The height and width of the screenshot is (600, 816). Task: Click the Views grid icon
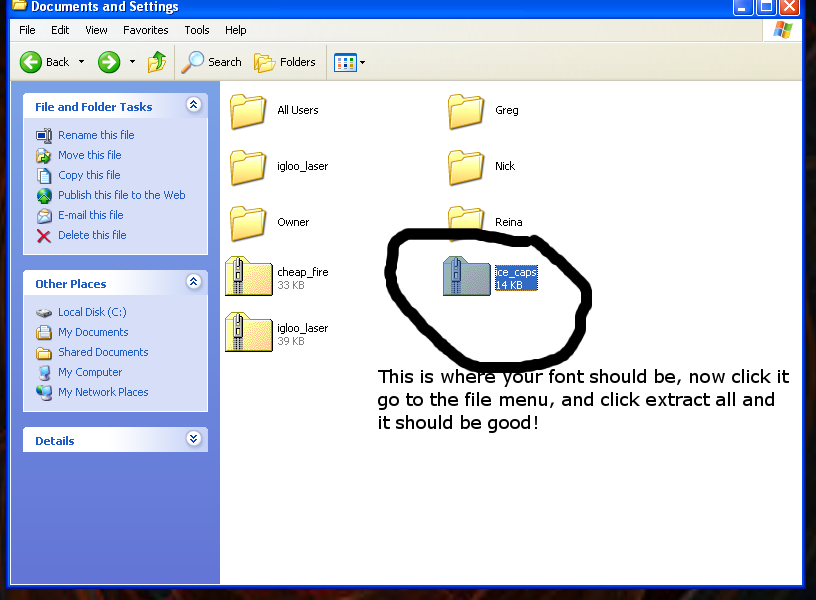[345, 62]
